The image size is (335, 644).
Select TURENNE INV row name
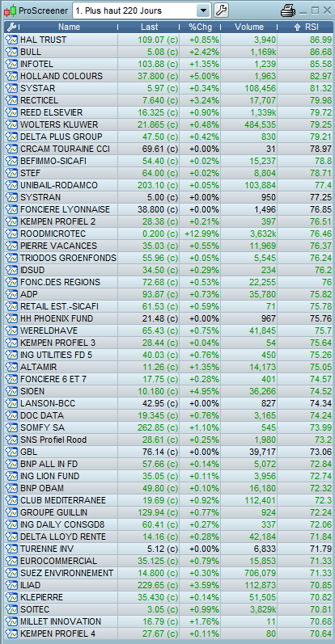point(47,549)
